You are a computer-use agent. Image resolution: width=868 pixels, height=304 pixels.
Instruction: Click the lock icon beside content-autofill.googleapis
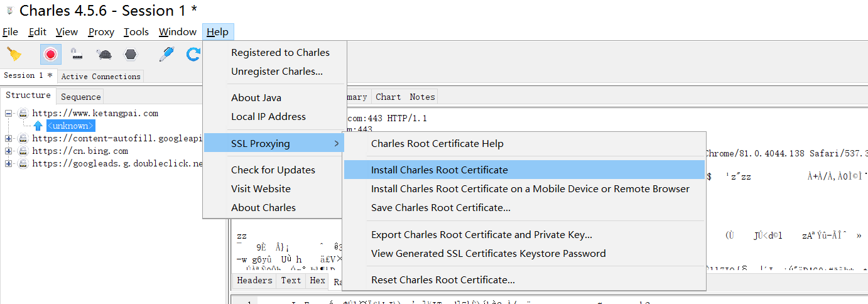click(x=23, y=139)
